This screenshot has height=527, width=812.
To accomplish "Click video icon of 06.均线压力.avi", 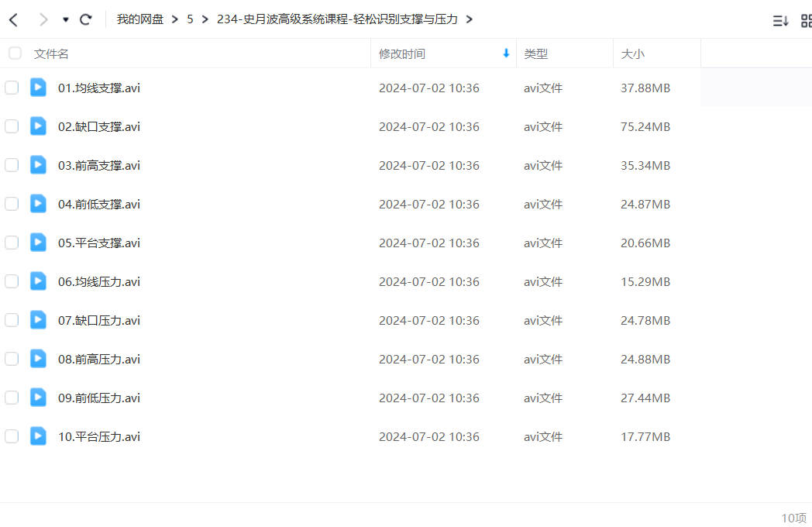I will 38,281.
